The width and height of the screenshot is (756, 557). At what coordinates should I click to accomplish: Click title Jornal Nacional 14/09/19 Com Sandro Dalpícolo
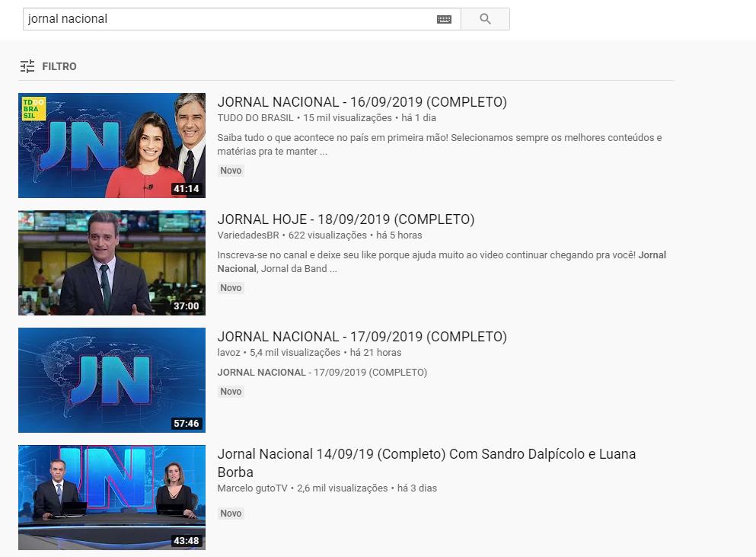coord(426,463)
